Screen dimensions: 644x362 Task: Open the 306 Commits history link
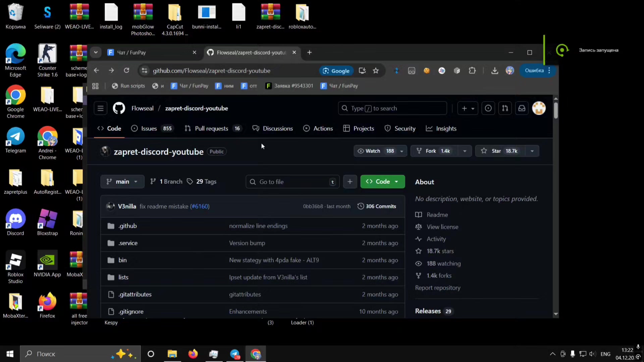pos(377,206)
